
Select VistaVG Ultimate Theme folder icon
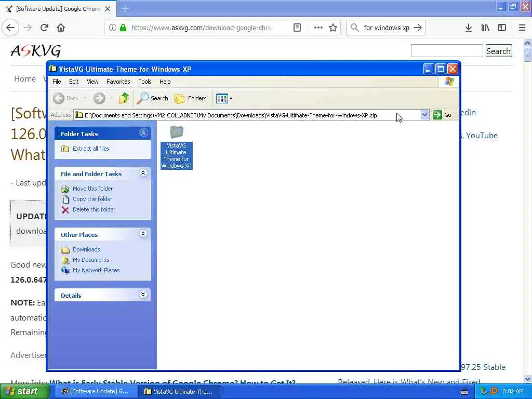177,147
